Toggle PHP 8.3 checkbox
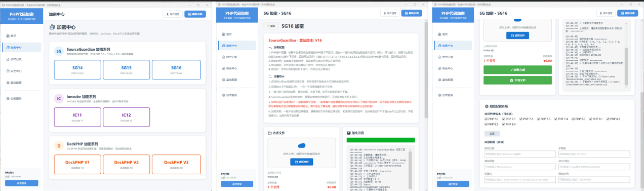Image resolution: width=644 pixels, height=191 pixels. click(486, 124)
